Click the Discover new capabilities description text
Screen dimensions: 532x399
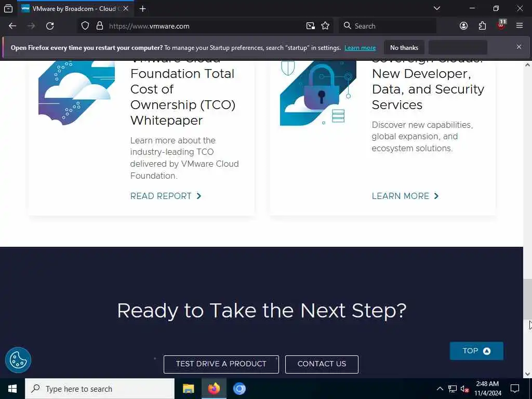pos(422,137)
